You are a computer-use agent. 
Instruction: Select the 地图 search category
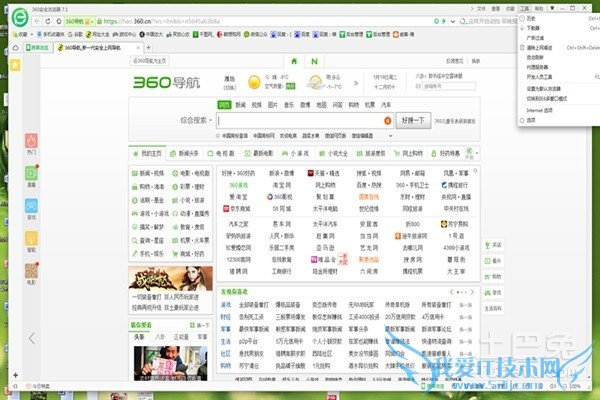(321, 105)
